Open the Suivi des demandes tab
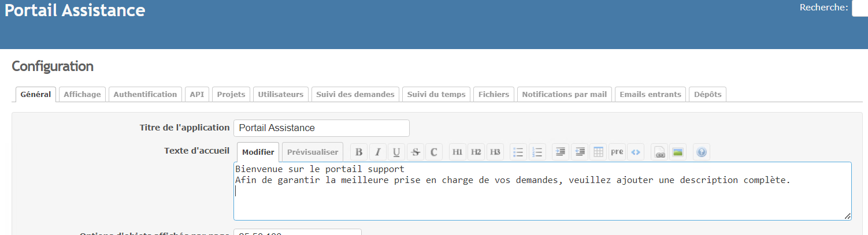The image size is (868, 235). (355, 94)
